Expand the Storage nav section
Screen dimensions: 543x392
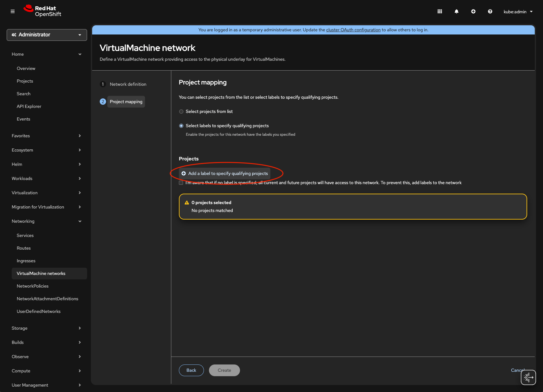pos(47,328)
